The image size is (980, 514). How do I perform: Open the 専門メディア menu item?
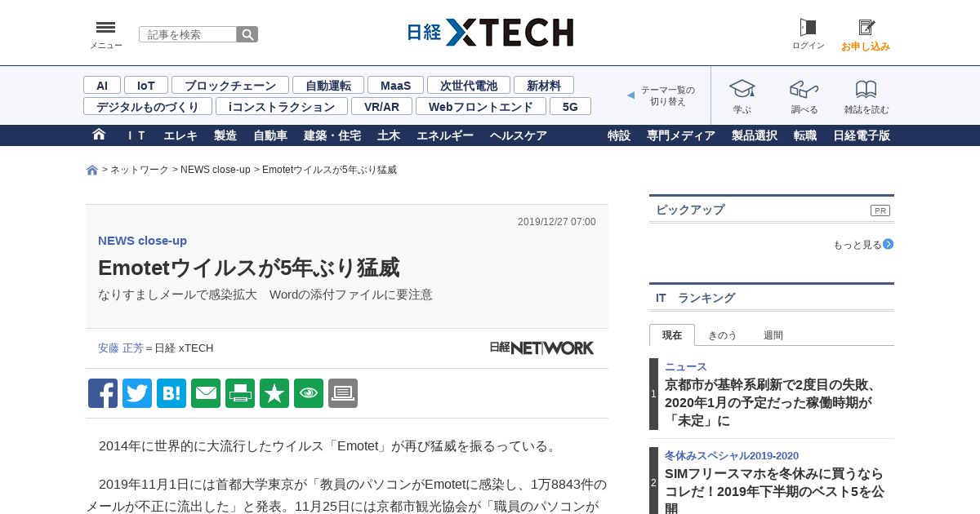point(681,135)
